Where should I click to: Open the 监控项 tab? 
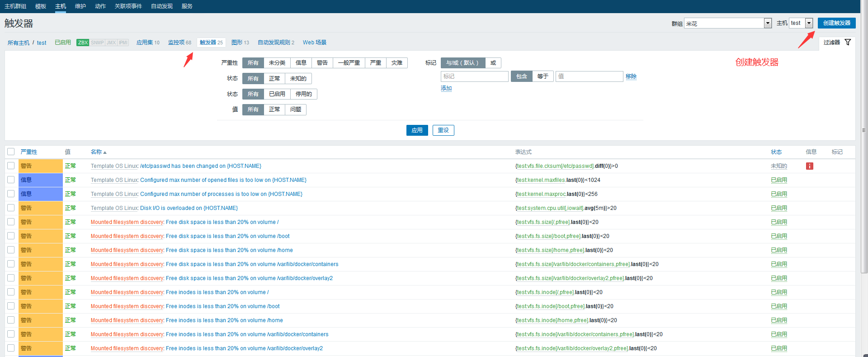[179, 43]
